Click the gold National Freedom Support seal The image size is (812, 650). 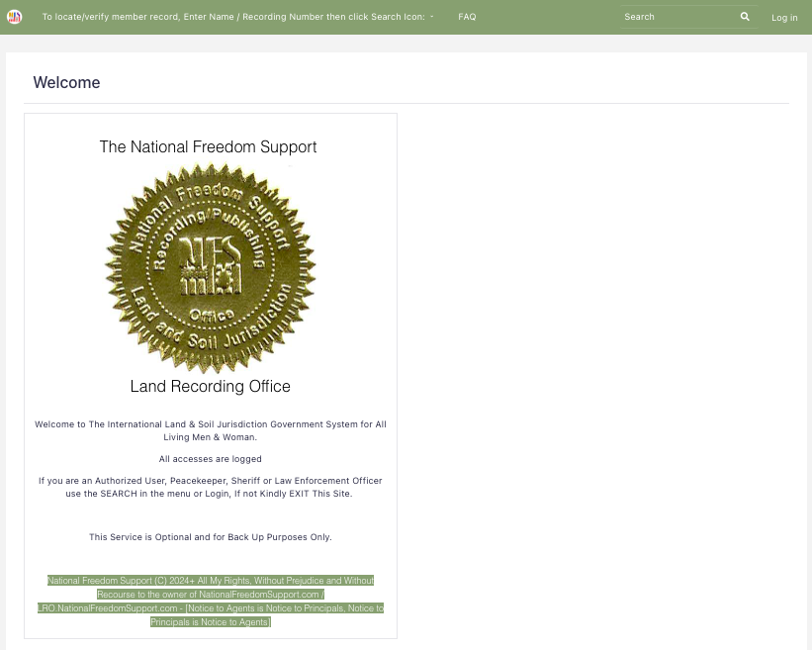click(x=211, y=268)
